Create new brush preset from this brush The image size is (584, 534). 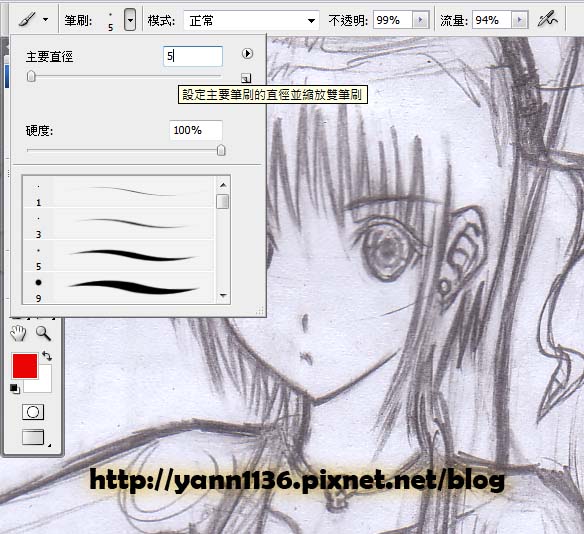246,78
